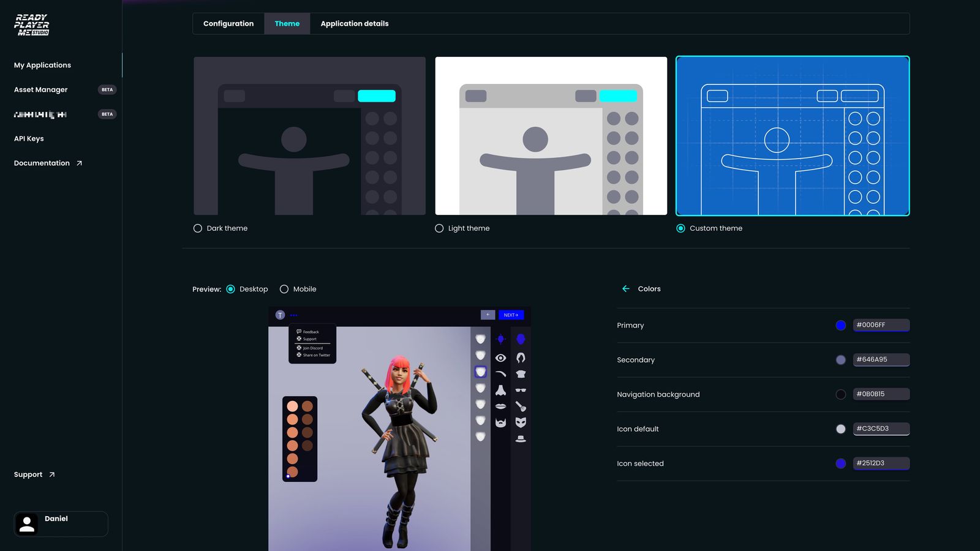
Task: Select the eye customization icon in avatar editor
Action: [500, 358]
